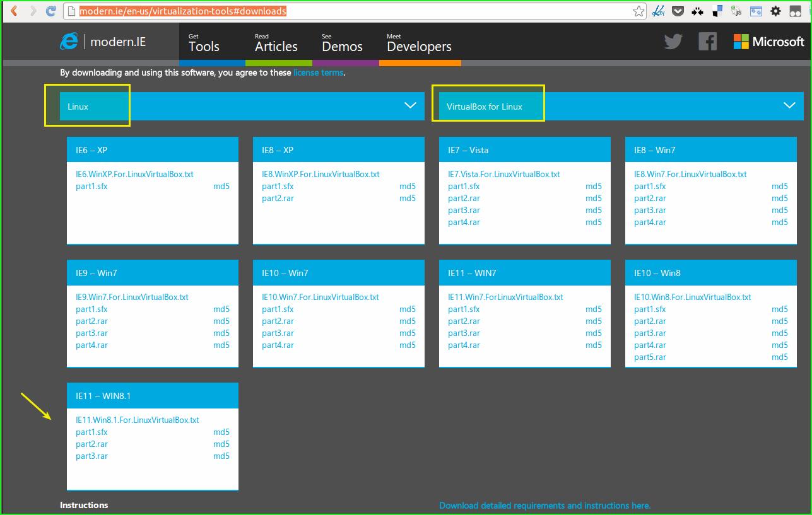
Task: Download IE11.Win8.1.For.LinuxVirtualBox.txt
Action: (x=138, y=420)
